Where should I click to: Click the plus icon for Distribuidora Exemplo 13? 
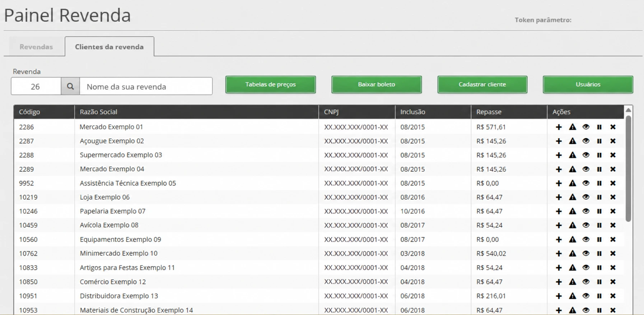pos(559,296)
